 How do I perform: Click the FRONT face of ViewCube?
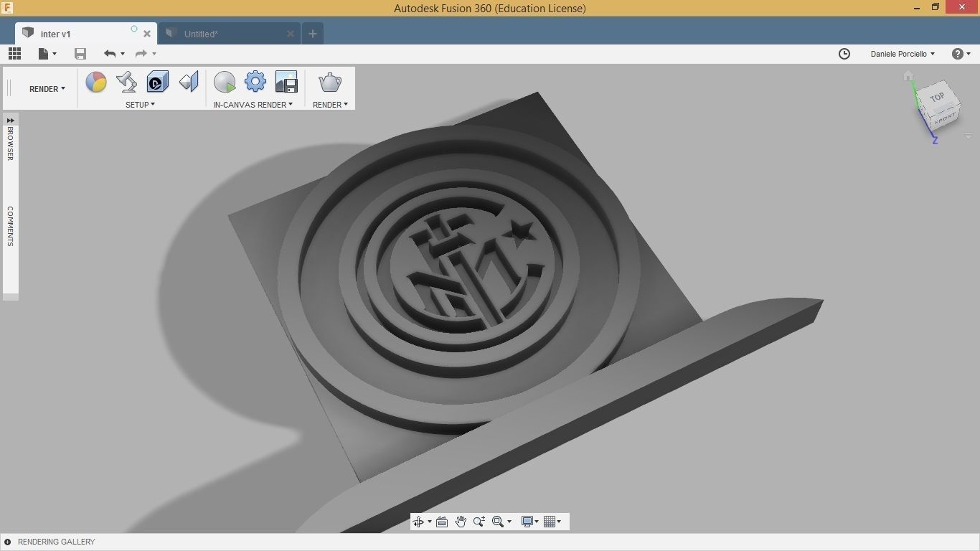pos(946,118)
